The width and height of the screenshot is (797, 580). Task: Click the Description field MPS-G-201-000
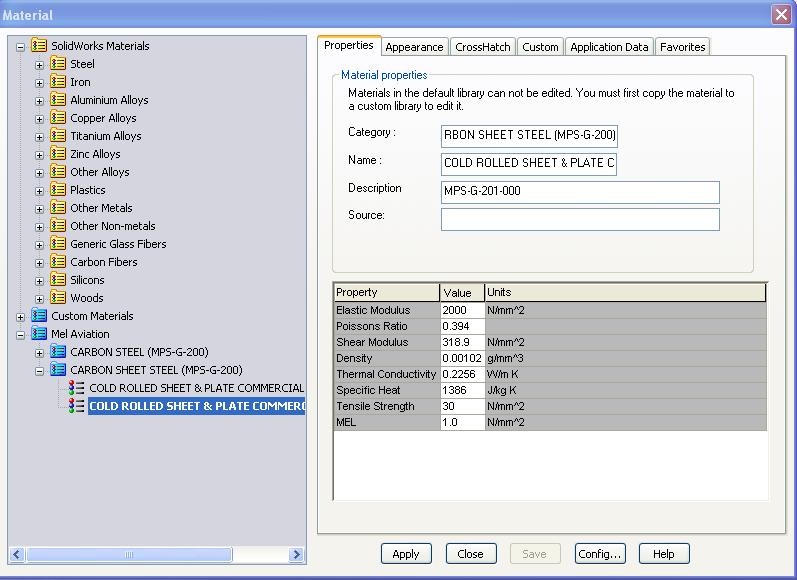pos(580,192)
